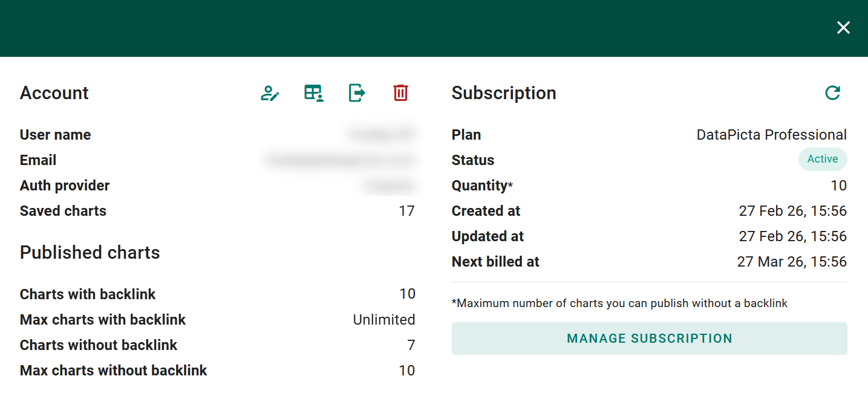
Task: Click the Active status chip
Action: click(x=823, y=159)
